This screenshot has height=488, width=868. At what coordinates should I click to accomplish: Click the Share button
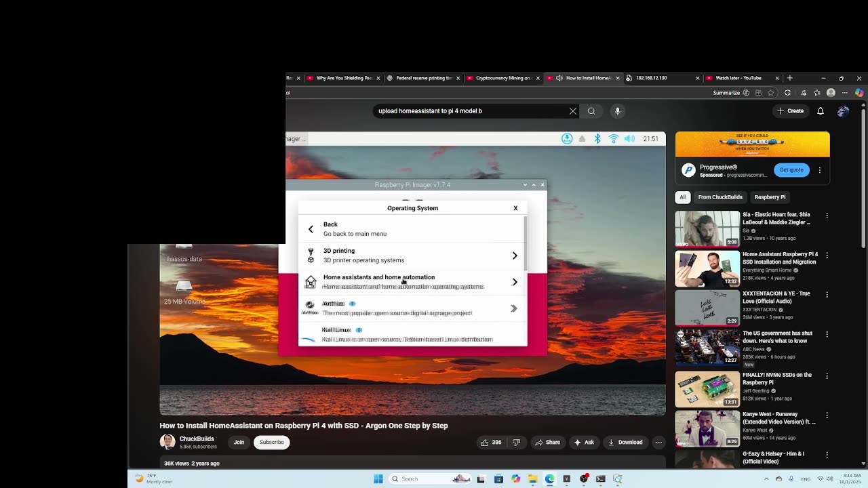pyautogui.click(x=547, y=443)
